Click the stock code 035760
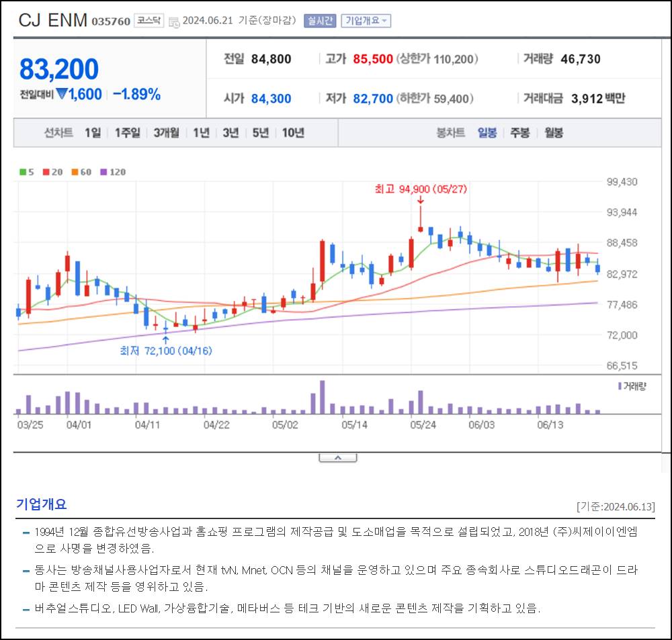The width and height of the screenshot is (672, 640). point(111,21)
